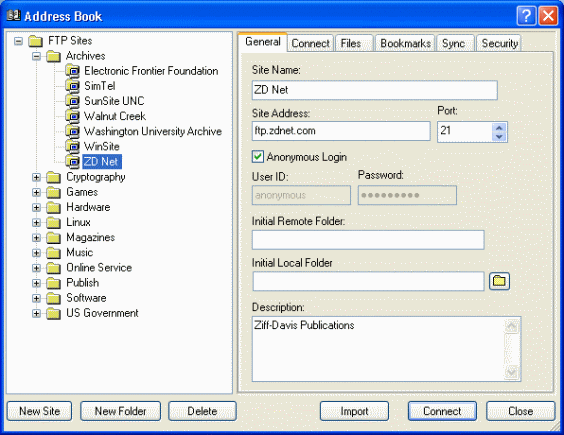Open the Files tab

click(354, 44)
